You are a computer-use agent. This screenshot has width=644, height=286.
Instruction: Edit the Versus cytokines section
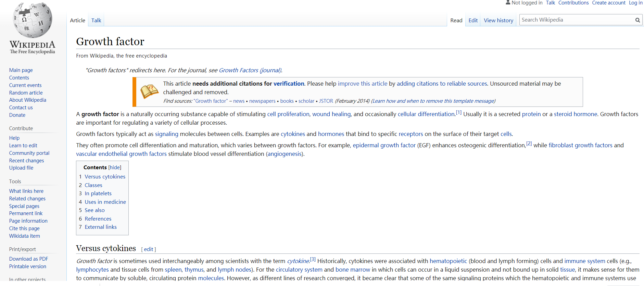pyautogui.click(x=149, y=249)
